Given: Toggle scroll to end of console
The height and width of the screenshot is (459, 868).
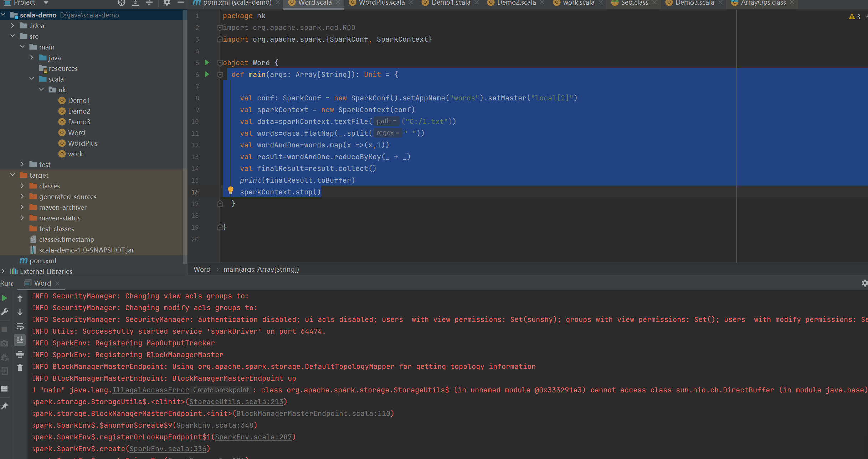Looking at the screenshot, I should 20,340.
